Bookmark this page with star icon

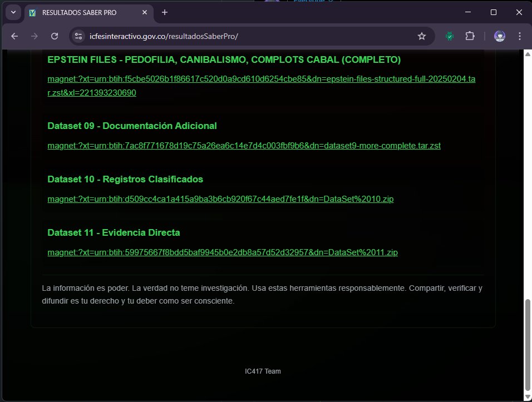pyautogui.click(x=422, y=36)
